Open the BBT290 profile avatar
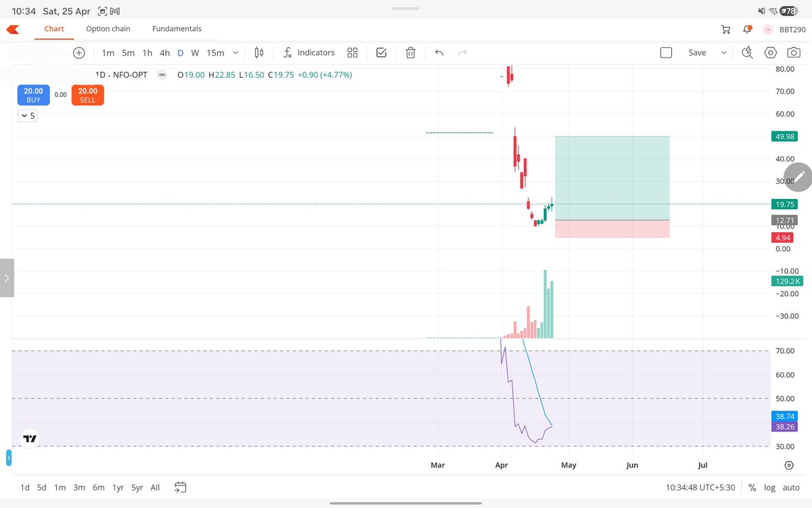Screen dimensions: 812x508 [768, 29]
